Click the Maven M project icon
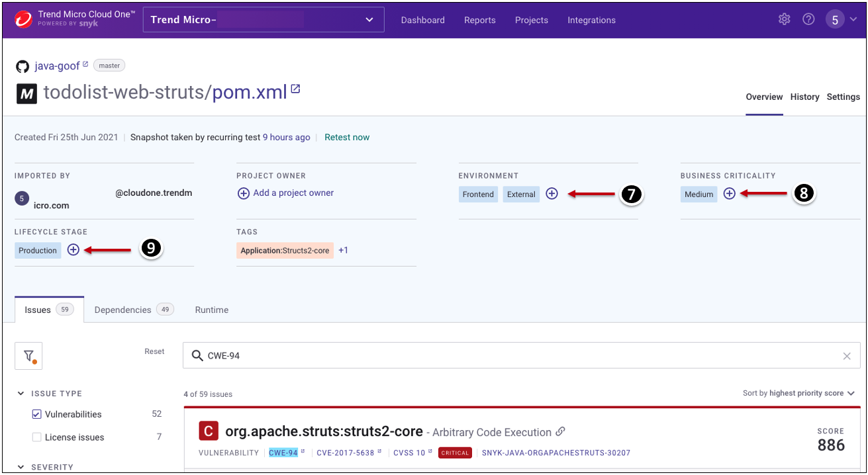The width and height of the screenshot is (868, 475). [26, 95]
